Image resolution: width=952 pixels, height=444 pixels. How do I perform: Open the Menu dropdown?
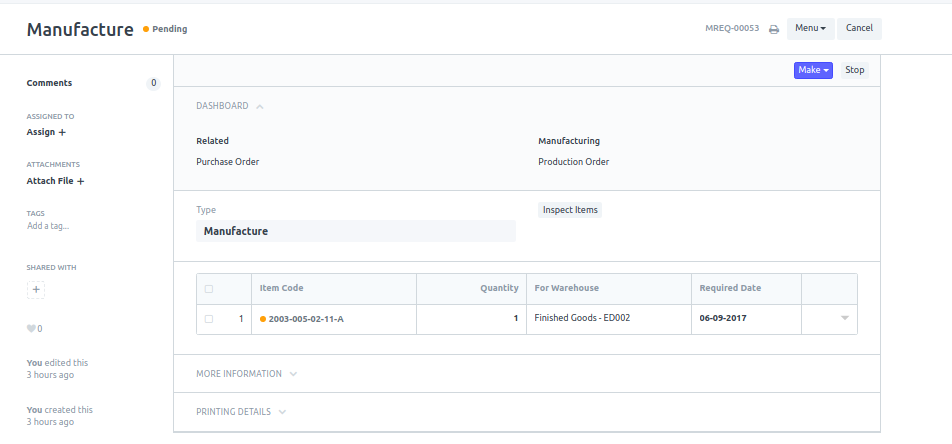tap(811, 29)
